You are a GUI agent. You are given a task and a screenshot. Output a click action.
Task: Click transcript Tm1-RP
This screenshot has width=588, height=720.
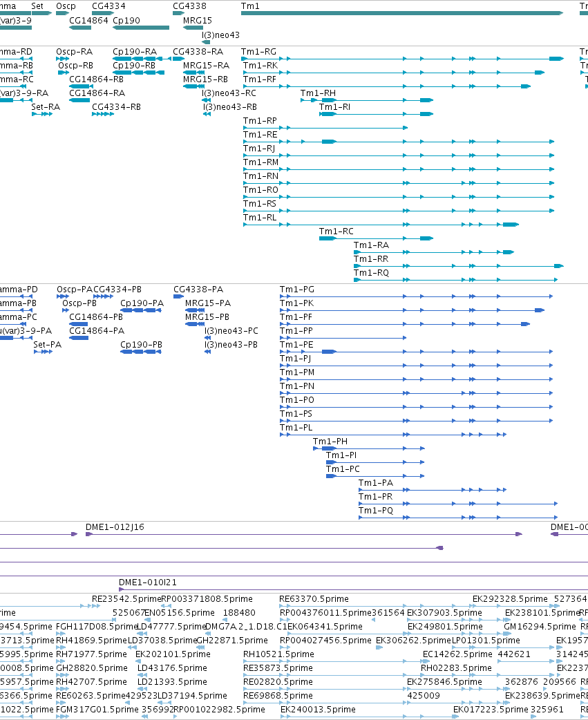260,121
